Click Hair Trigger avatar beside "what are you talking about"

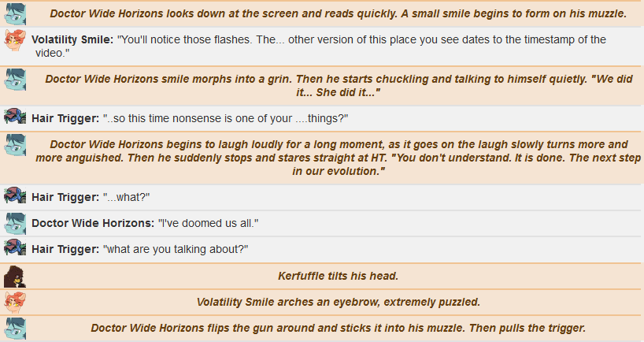point(15,248)
